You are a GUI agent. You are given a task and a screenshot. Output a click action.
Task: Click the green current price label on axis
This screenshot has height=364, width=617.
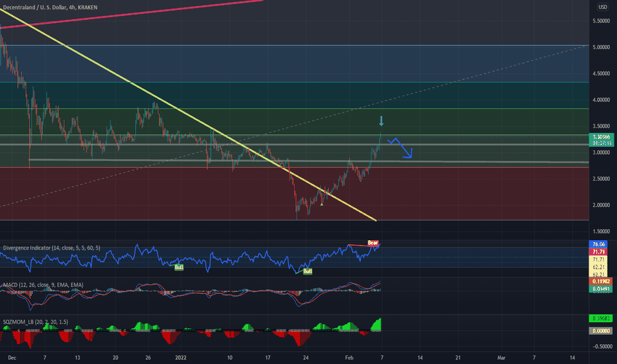coord(601,140)
